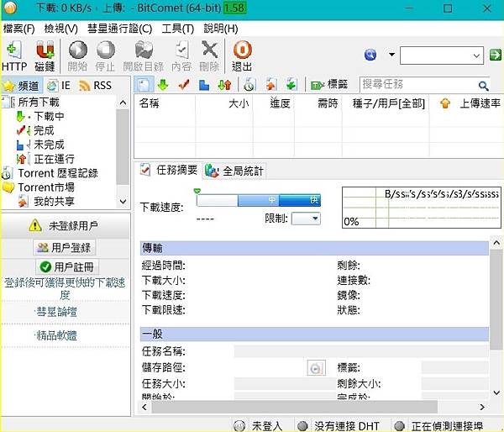Filter unfinished tasks with blue icon

[204, 85]
